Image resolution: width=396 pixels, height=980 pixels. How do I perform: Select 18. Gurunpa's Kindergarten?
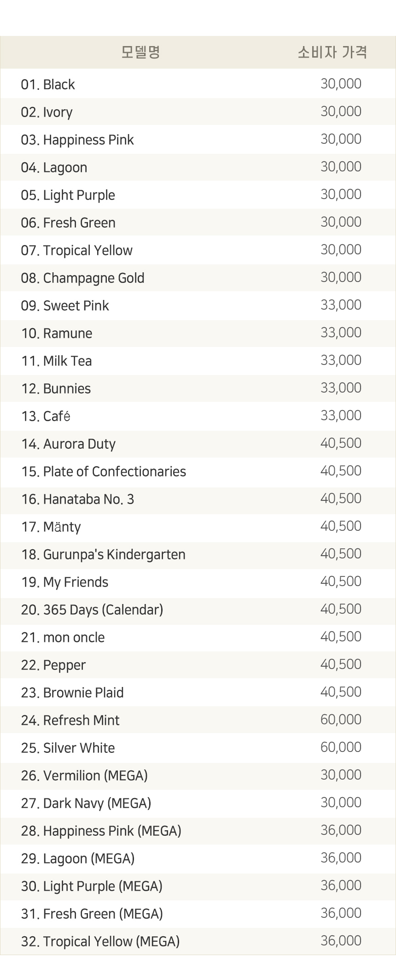103,554
